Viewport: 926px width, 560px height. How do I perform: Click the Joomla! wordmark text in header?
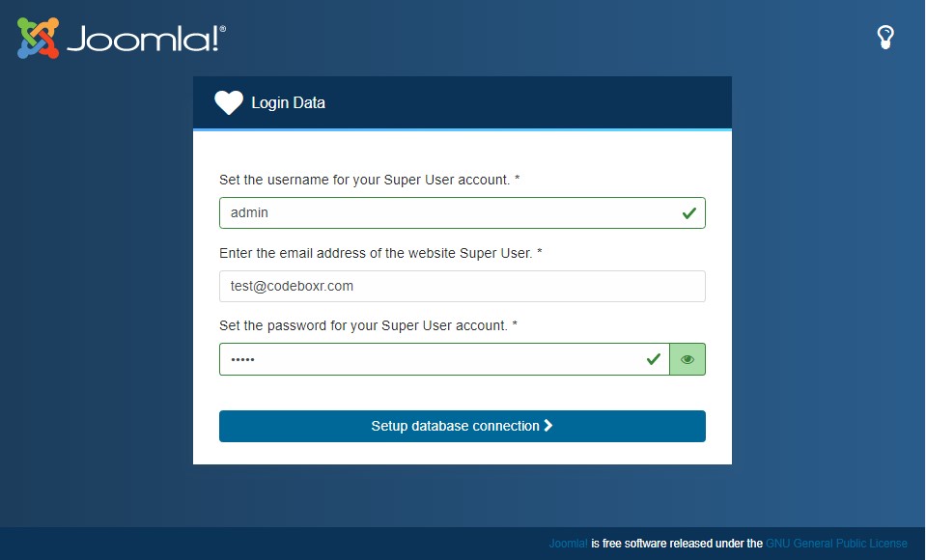click(x=147, y=39)
